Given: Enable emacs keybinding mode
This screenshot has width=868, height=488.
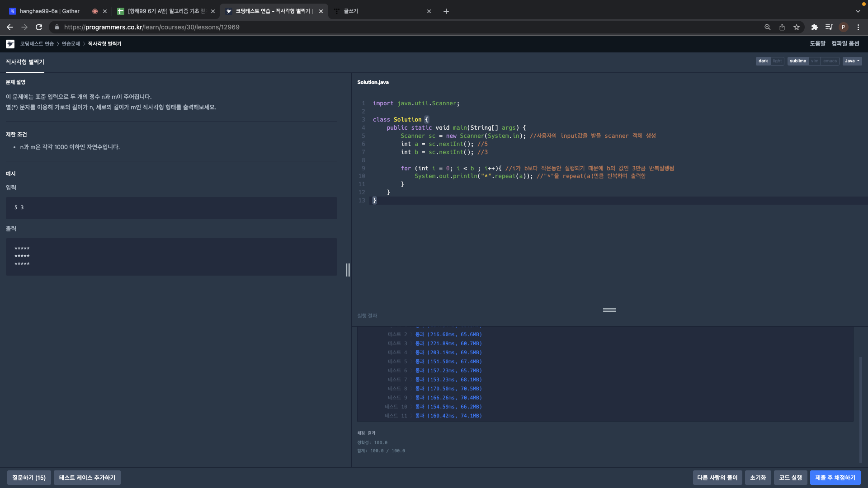Looking at the screenshot, I should [830, 61].
